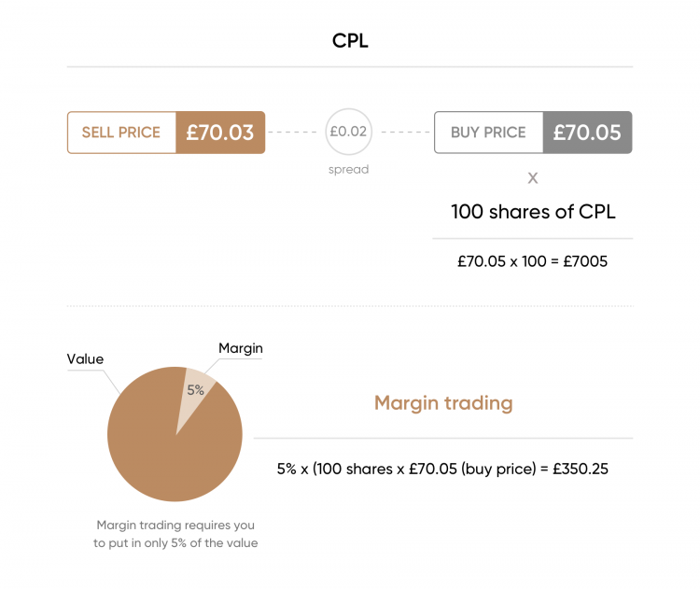This screenshot has width=700, height=589.
Task: Click the grey £70.05 buy price box
Action: (x=587, y=133)
